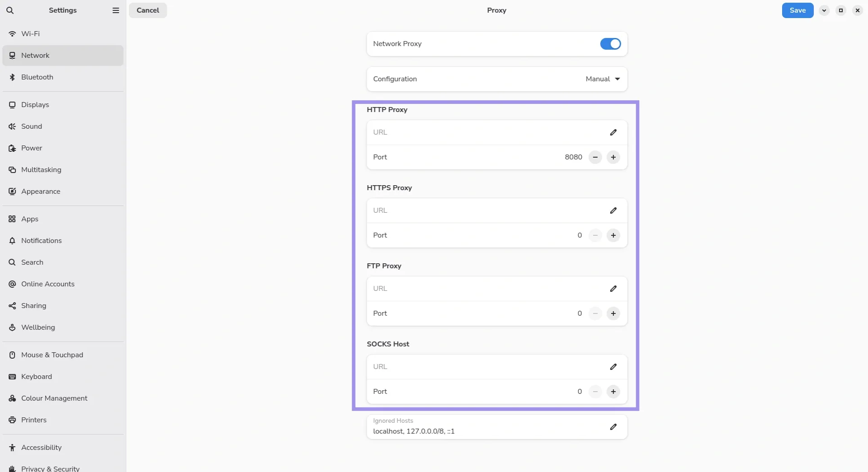Edit Ignored Hosts with pencil icon
This screenshot has height=472, width=868.
click(613, 427)
